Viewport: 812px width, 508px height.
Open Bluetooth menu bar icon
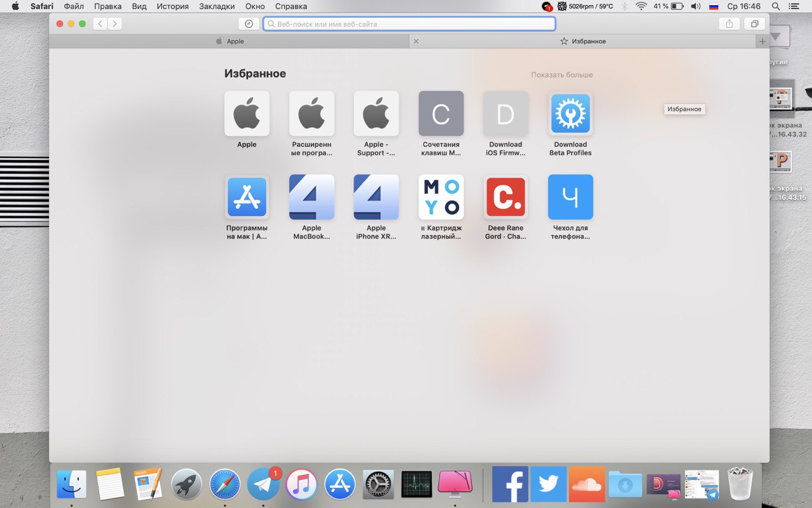click(624, 6)
